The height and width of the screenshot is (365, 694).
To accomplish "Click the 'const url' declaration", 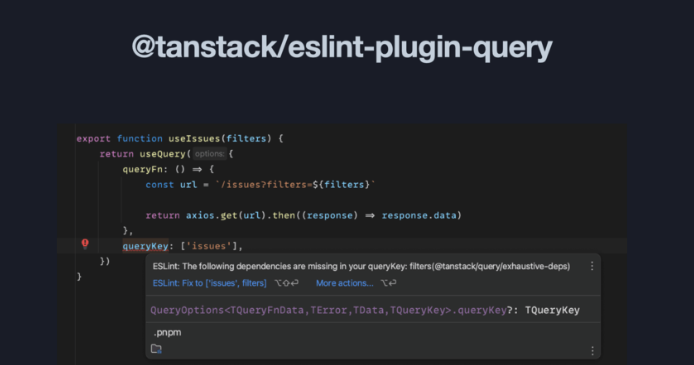I will click(171, 184).
